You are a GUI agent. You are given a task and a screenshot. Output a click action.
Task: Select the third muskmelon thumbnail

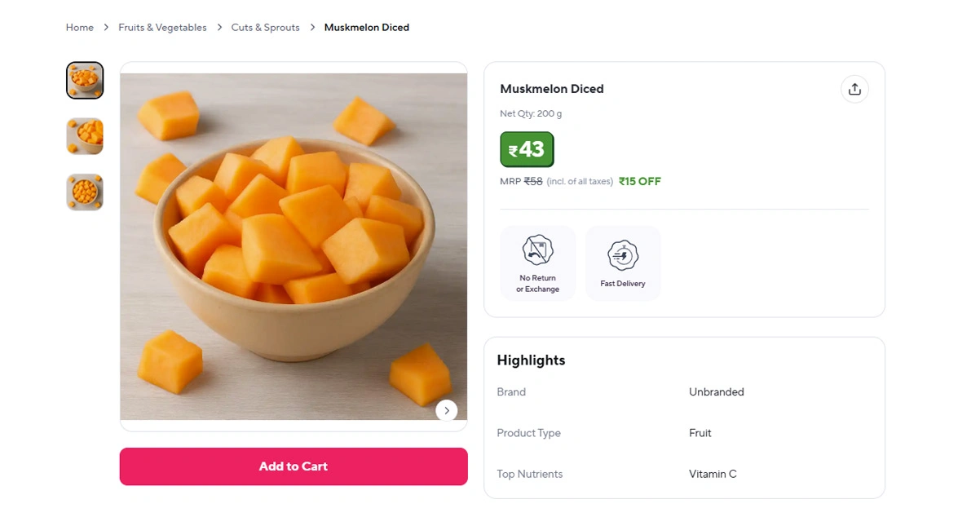tap(85, 192)
